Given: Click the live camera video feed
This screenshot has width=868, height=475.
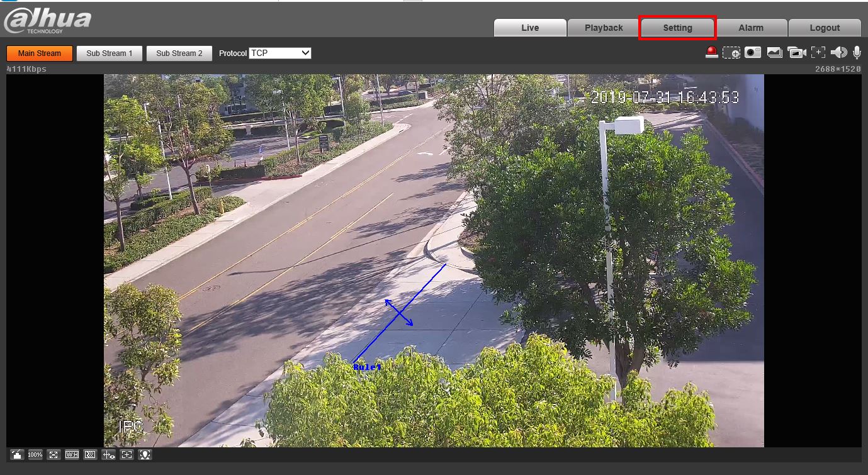Looking at the screenshot, I should 434,260.
